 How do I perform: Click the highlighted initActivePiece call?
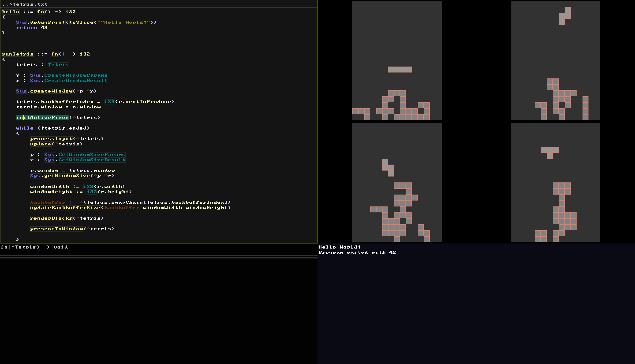point(43,117)
